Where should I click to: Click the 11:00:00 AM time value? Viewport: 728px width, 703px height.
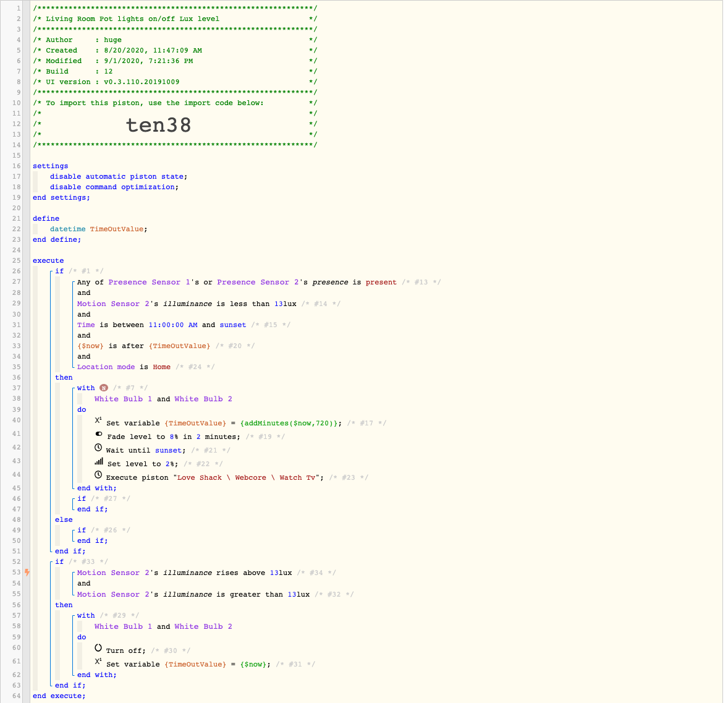[172, 325]
